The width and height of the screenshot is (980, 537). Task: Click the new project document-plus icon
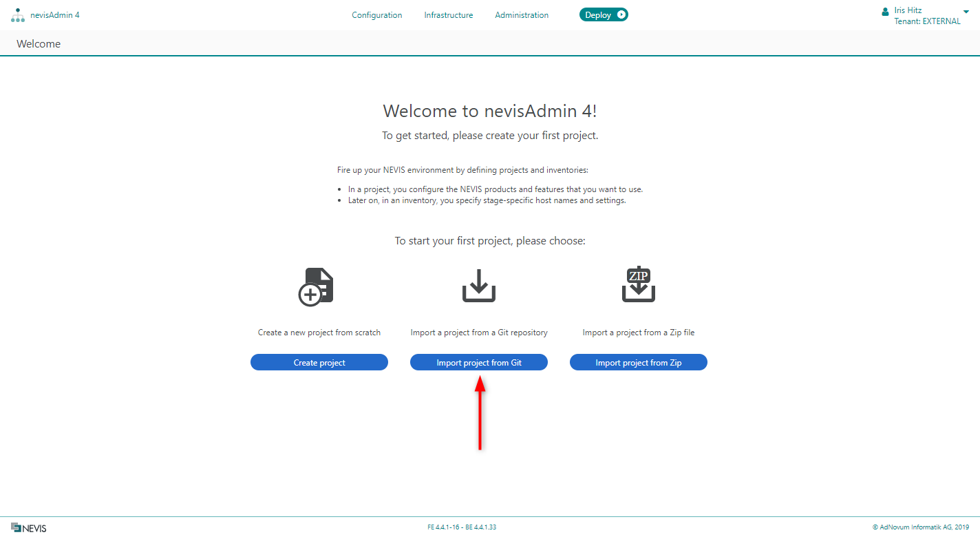(316, 286)
